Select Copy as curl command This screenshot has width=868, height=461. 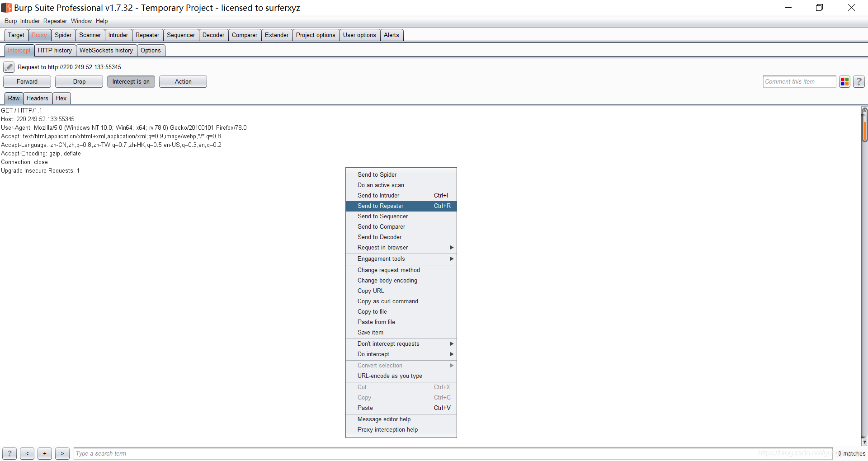pos(401,301)
